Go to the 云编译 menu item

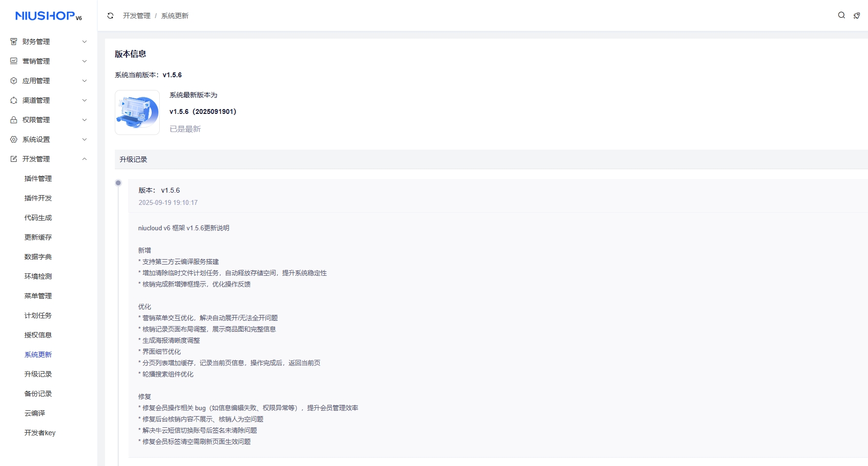35,413
